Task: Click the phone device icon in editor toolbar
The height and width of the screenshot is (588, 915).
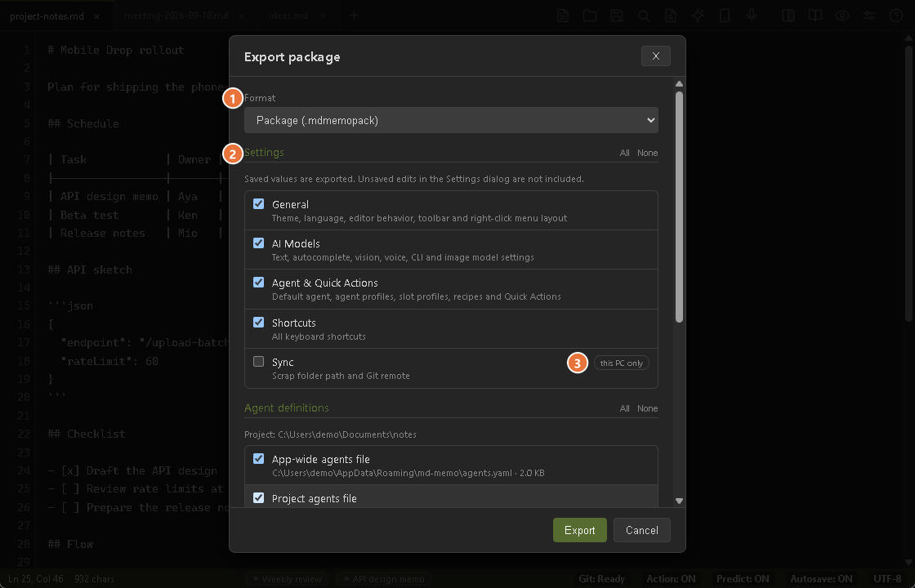Action: pyautogui.click(x=725, y=16)
